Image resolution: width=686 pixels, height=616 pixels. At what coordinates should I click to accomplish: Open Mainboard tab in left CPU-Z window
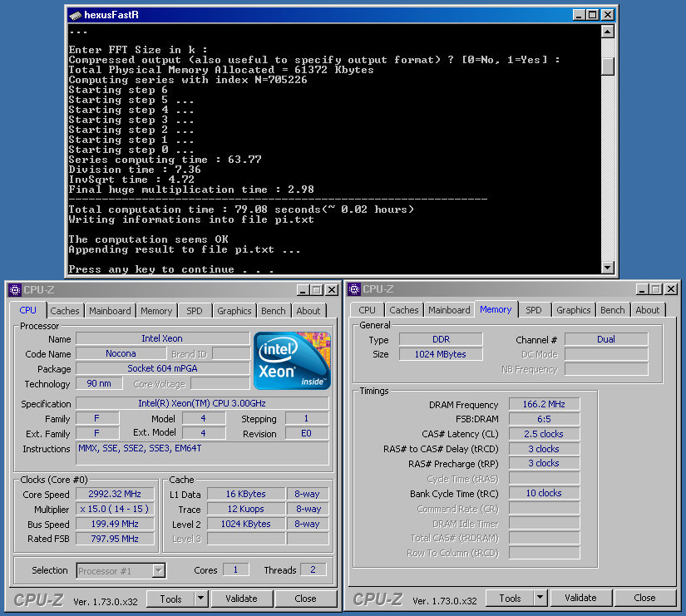(110, 311)
